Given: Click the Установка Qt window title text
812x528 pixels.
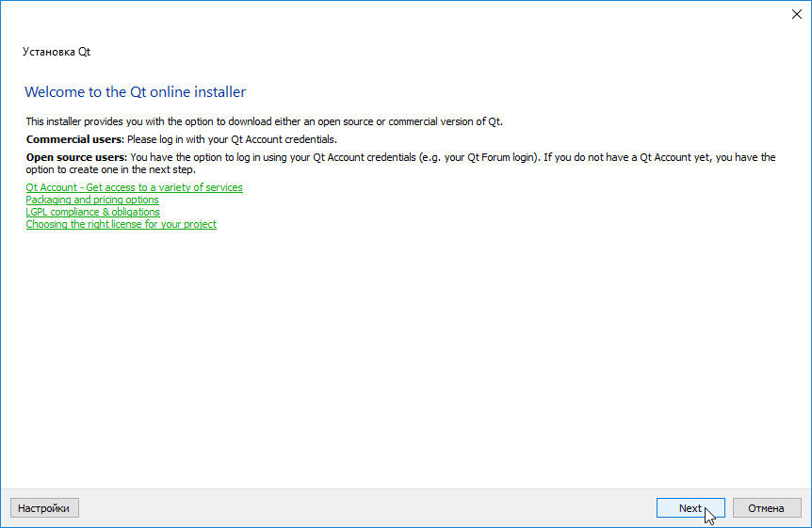Looking at the screenshot, I should pos(57,52).
